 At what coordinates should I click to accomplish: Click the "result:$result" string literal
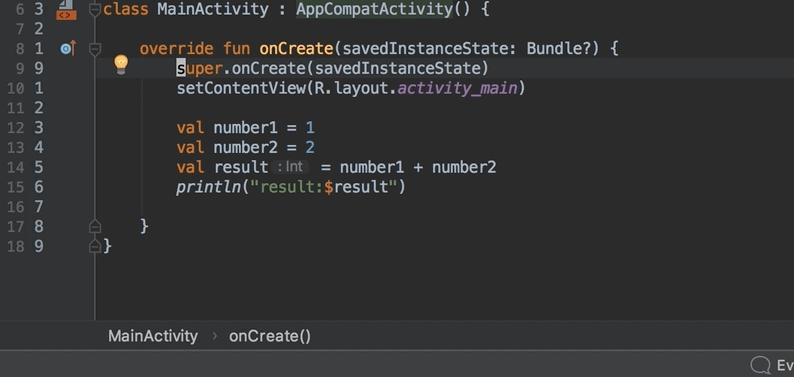pyautogui.click(x=324, y=187)
